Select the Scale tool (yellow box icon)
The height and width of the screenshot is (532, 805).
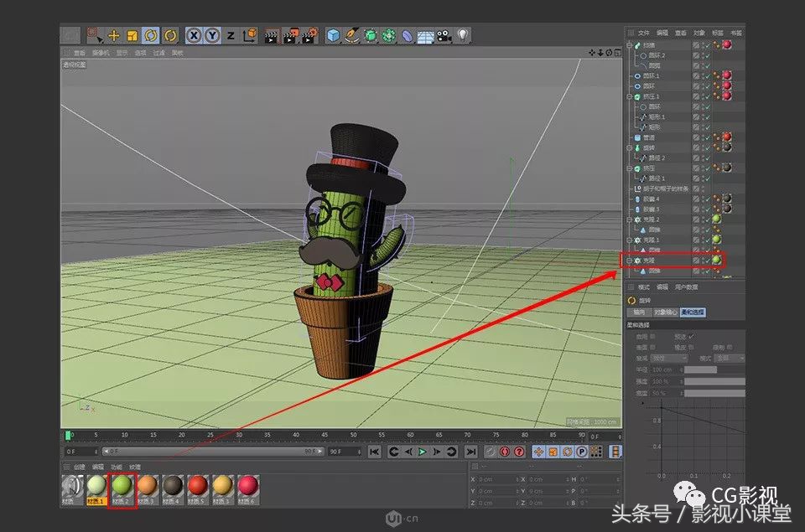click(x=131, y=34)
